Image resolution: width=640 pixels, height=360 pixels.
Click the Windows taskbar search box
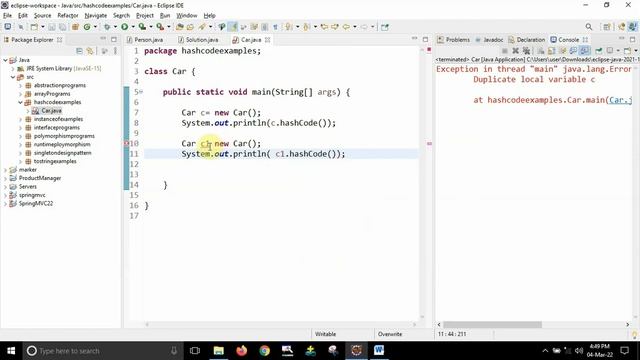(x=102, y=351)
